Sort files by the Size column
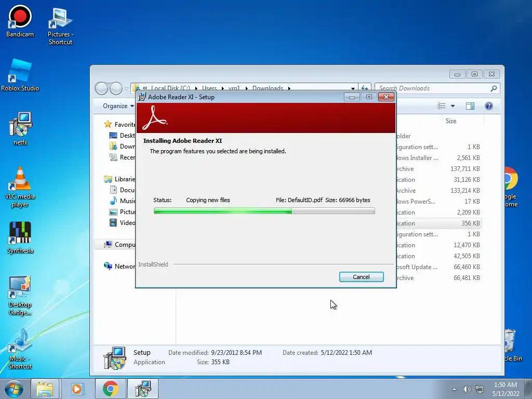The height and width of the screenshot is (399, 532). [x=451, y=121]
